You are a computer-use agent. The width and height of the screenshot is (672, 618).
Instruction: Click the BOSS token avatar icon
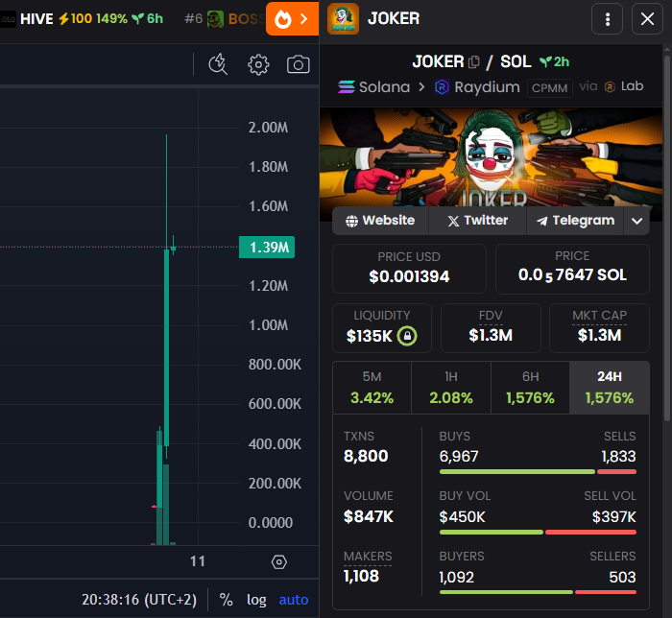215,19
